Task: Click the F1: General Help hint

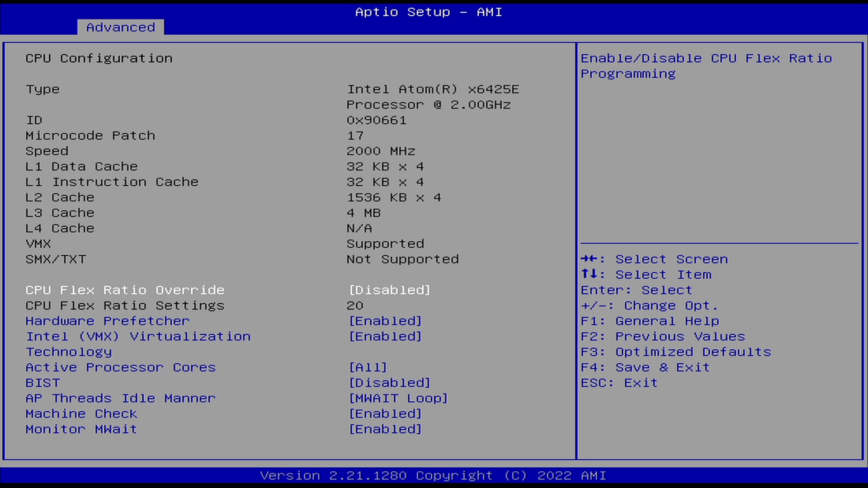Action: pos(650,321)
